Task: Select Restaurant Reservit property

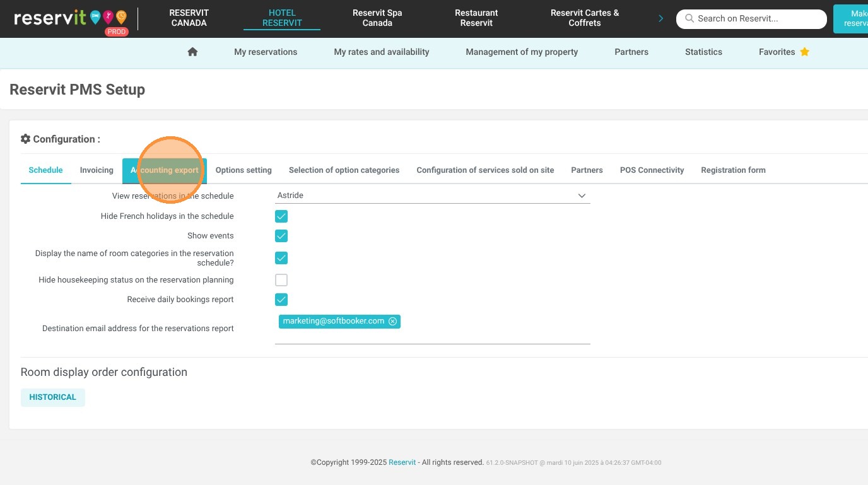Action: [476, 18]
